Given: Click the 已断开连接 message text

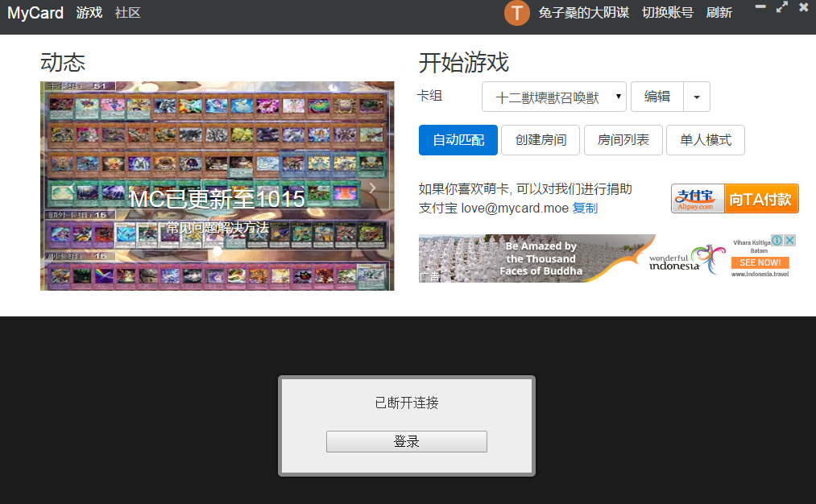Looking at the screenshot, I should (x=407, y=403).
